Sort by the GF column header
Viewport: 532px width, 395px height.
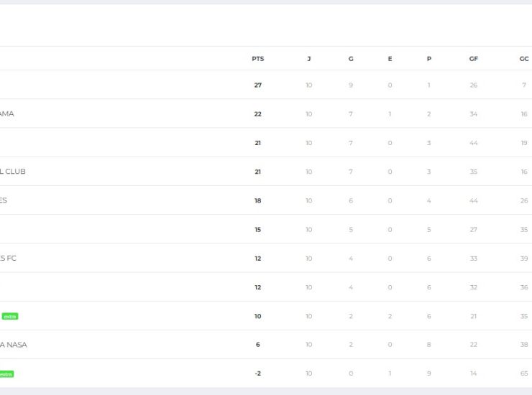[473, 59]
